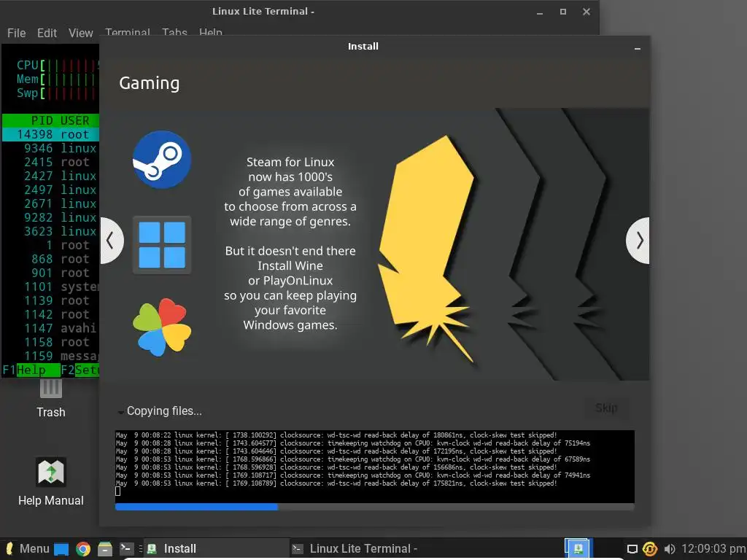Select process 3623 row in htop
This screenshot has width=747, height=560.
[50, 231]
